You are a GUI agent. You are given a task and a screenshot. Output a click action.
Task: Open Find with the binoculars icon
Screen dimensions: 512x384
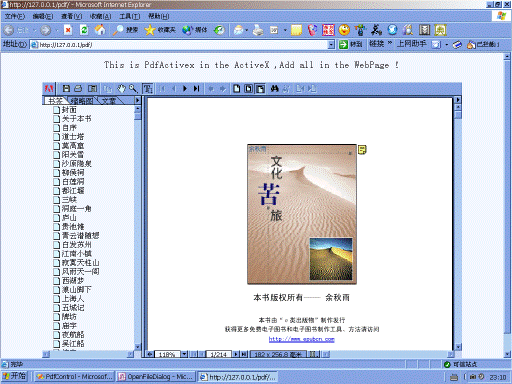click(274, 89)
